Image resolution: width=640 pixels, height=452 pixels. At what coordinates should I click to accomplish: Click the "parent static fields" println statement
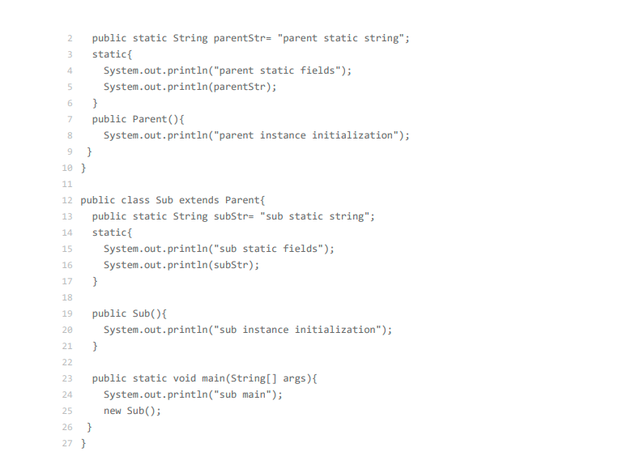tap(227, 70)
